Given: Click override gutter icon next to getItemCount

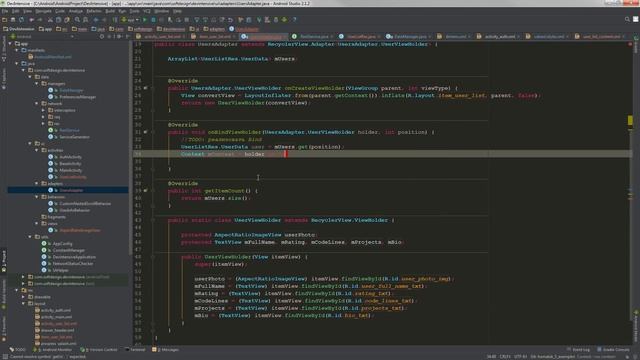Looking at the screenshot, I should click(145, 191).
